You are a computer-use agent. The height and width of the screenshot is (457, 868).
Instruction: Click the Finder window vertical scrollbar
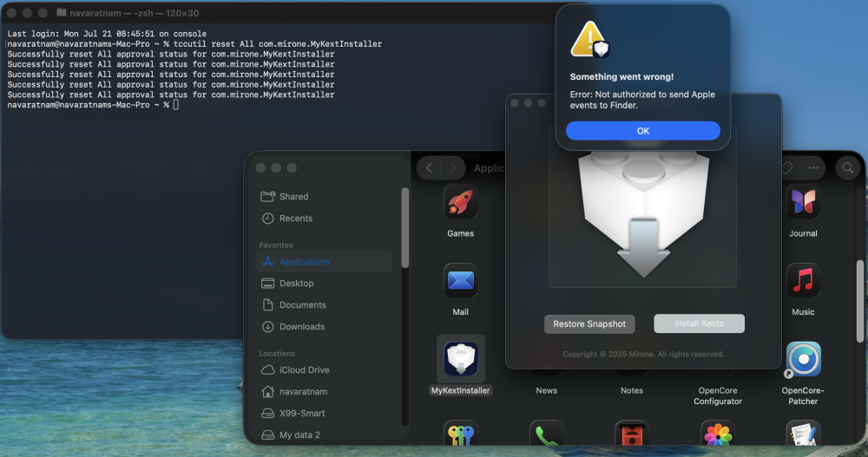tap(861, 299)
